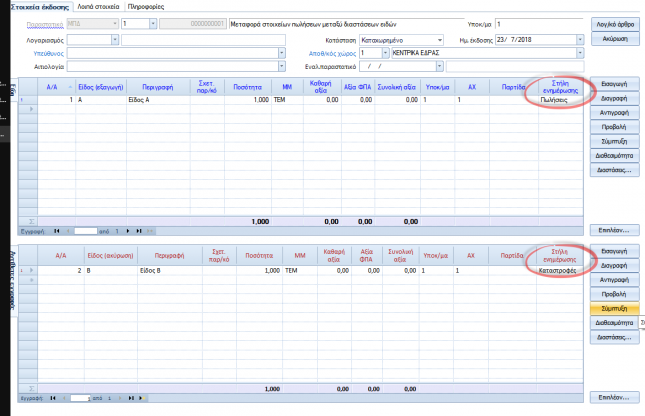The image size is (645, 416).
Task: Open the Εναλ.παραστατικό date dropdown
Action: pyautogui.click(x=440, y=66)
